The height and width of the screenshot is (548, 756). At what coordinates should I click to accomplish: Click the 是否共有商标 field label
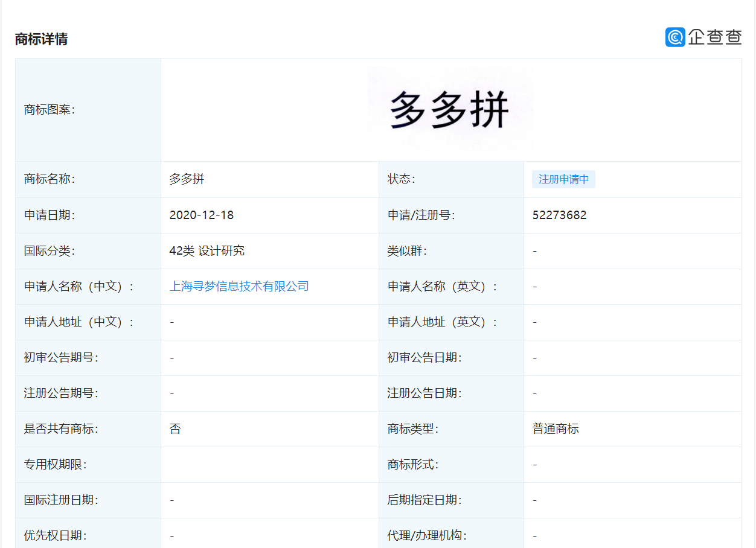[61, 429]
